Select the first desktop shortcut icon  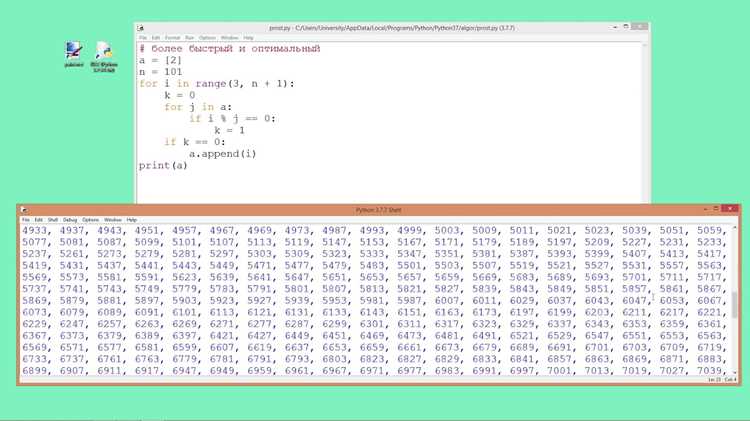(x=74, y=54)
